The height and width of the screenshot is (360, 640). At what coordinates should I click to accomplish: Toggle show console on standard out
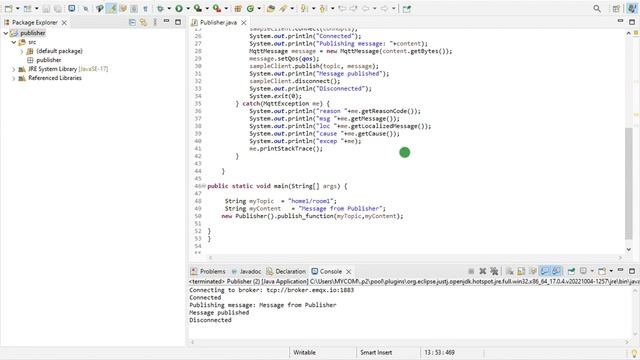(x=544, y=271)
